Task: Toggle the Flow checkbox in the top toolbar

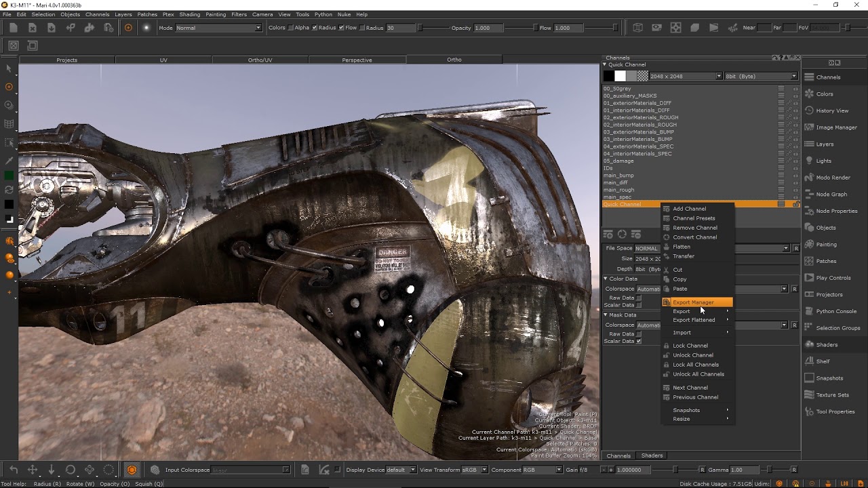Action: [341, 28]
